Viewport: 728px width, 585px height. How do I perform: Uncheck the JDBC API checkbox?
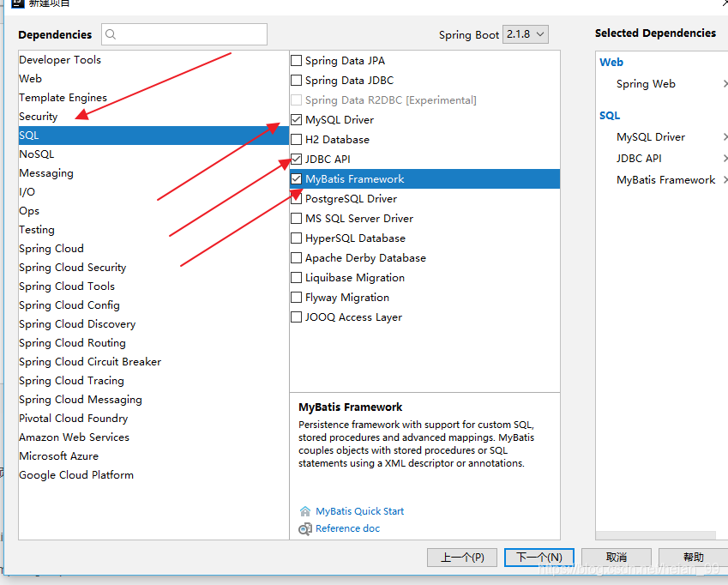297,160
